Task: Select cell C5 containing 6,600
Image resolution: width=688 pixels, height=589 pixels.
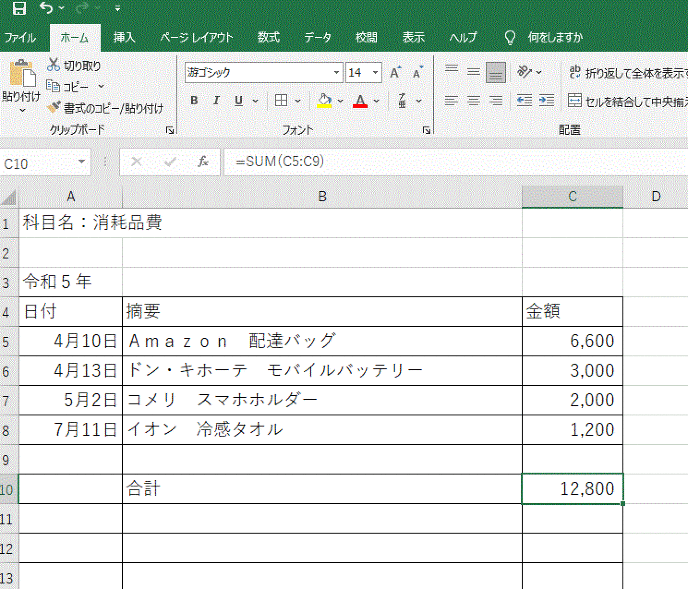Action: point(572,341)
